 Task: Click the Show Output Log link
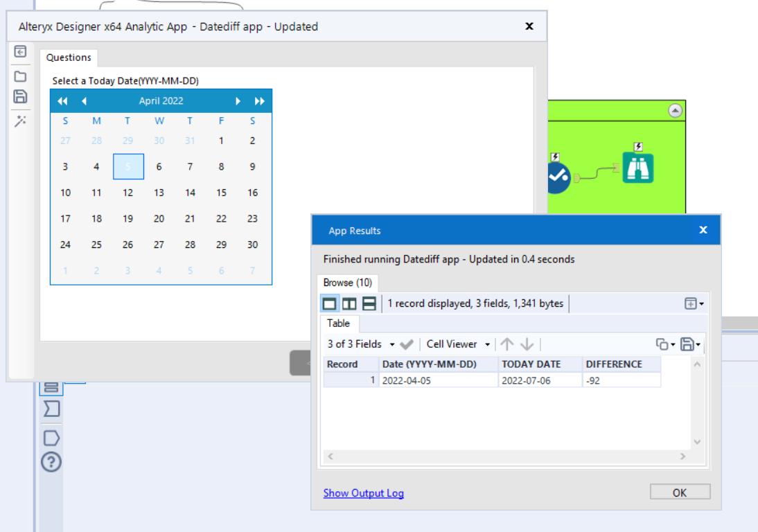pyautogui.click(x=363, y=493)
